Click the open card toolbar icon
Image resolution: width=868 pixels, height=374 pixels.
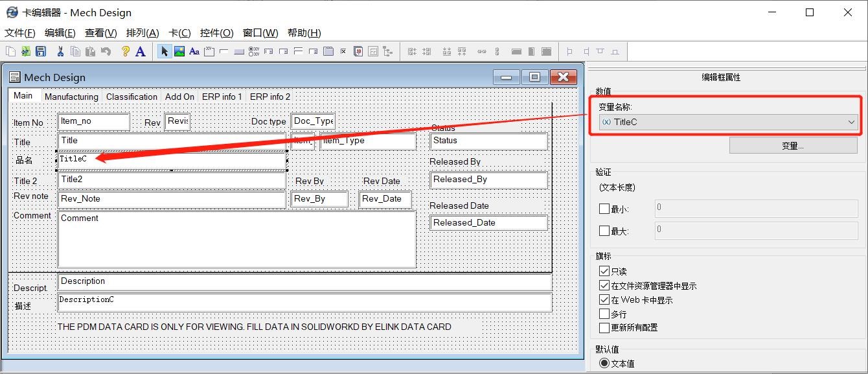[26, 51]
